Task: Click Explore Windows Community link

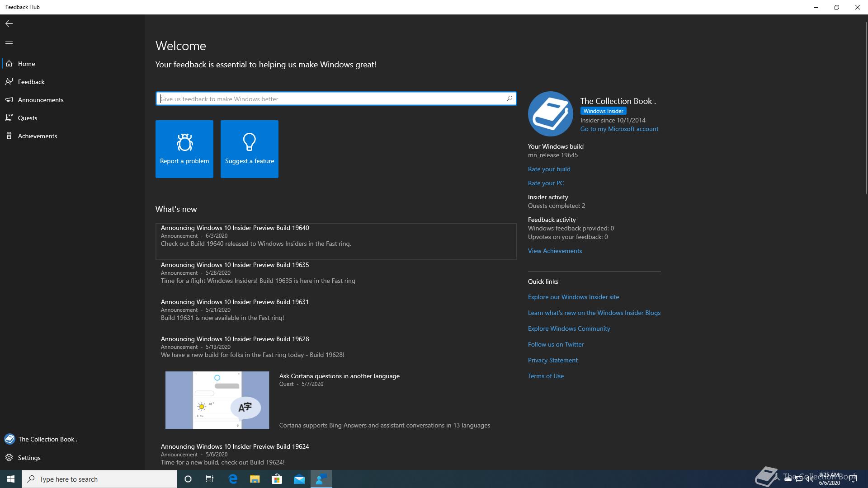Action: (569, 328)
